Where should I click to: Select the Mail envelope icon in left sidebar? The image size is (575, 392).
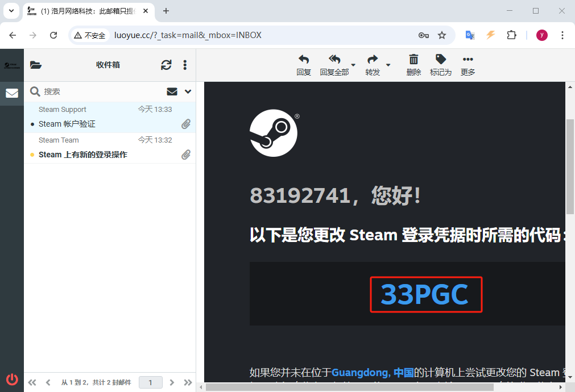click(11, 93)
